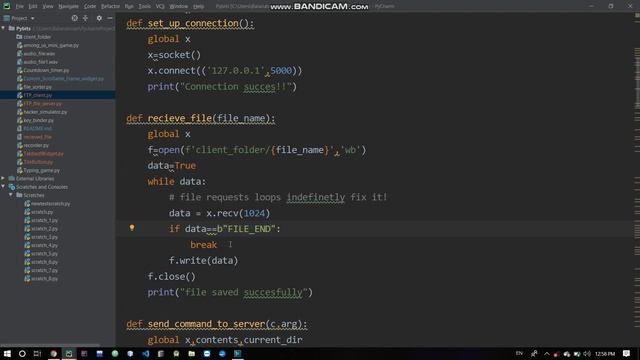Click the break keyword in the editor
Image resolution: width=640 pixels, height=360 pixels.
pyautogui.click(x=203, y=245)
